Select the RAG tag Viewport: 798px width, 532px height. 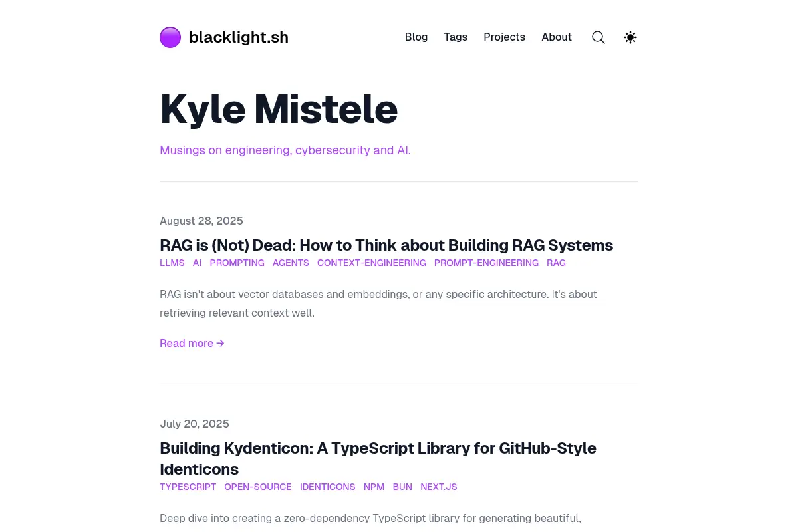(557, 263)
